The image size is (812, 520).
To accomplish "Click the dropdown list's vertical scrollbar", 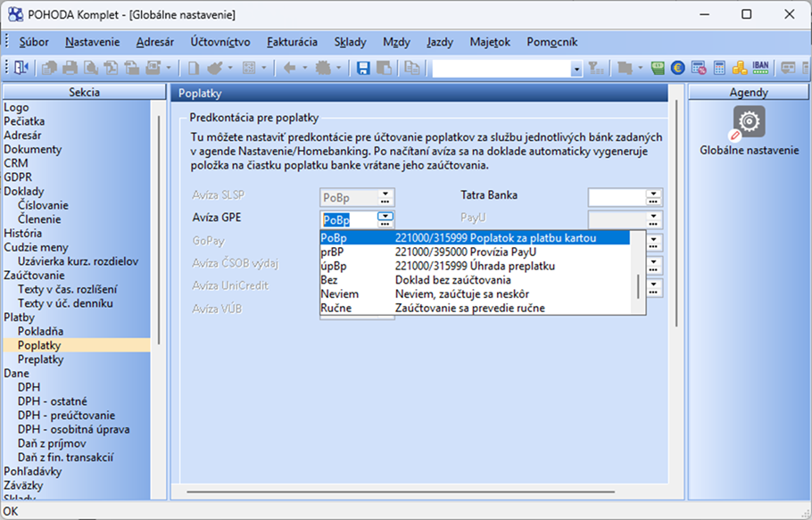I will tap(638, 286).
